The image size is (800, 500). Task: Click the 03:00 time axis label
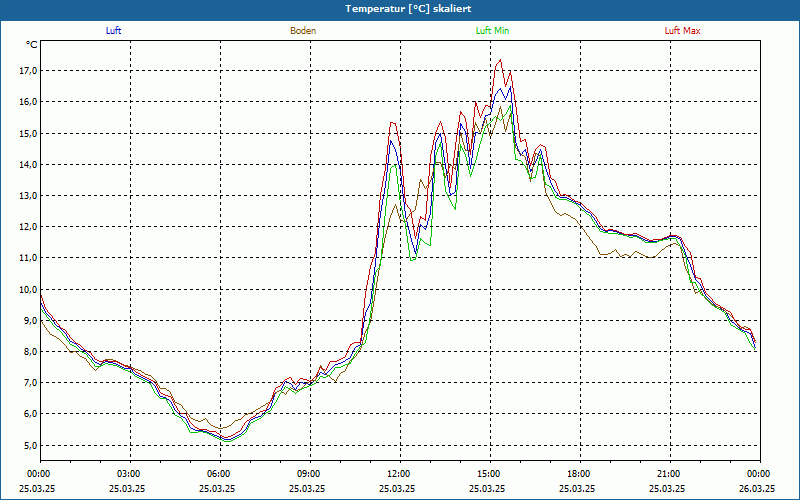tap(131, 474)
